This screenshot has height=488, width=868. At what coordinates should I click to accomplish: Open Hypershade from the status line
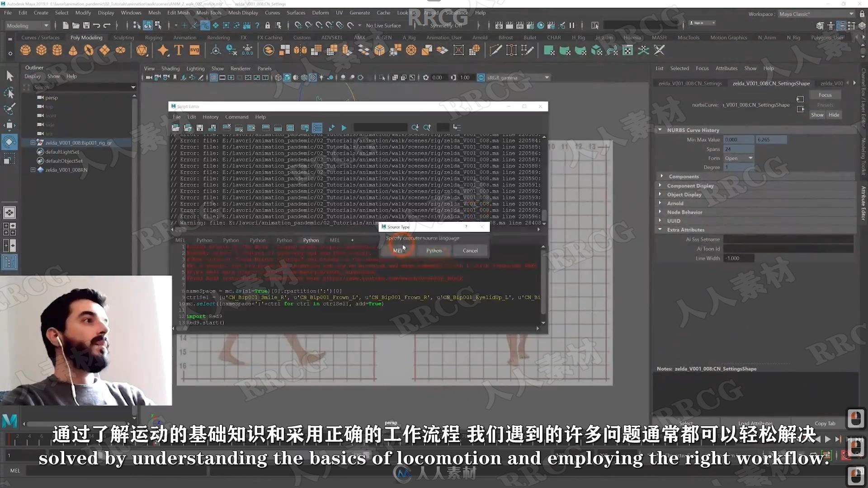pos(540,26)
